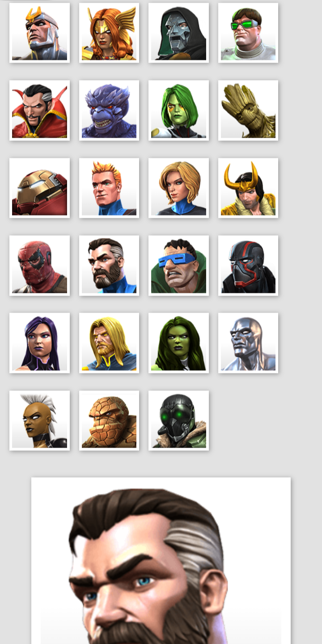Select the Doctor Doom hooded portrait
Screen dimensions: 322x644
click(178, 33)
